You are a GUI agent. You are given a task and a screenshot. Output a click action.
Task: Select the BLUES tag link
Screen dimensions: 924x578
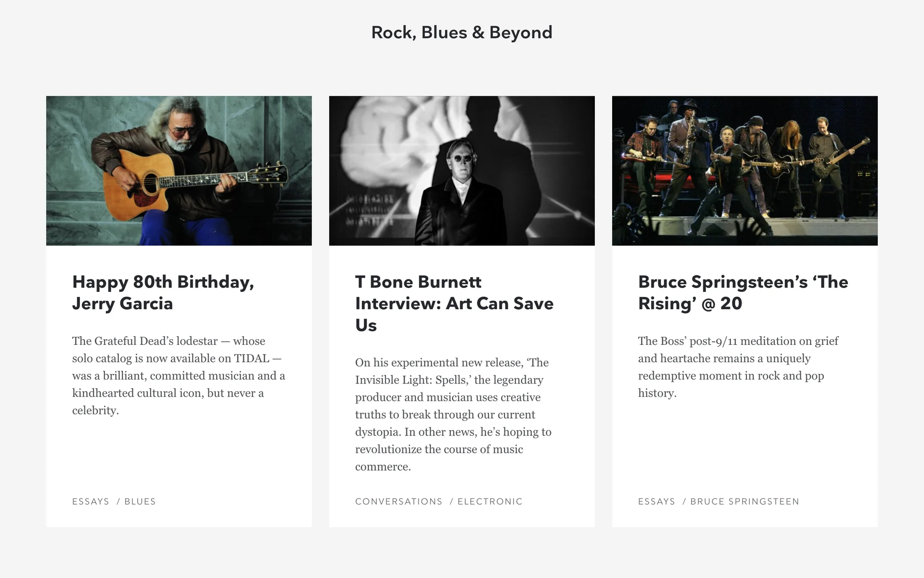140,501
